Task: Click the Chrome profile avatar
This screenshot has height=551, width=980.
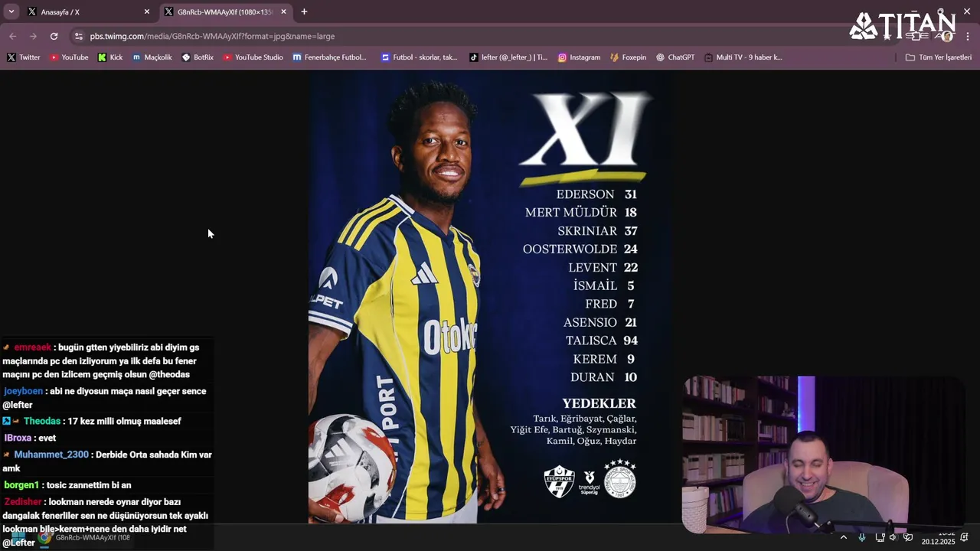Action: pos(947,36)
